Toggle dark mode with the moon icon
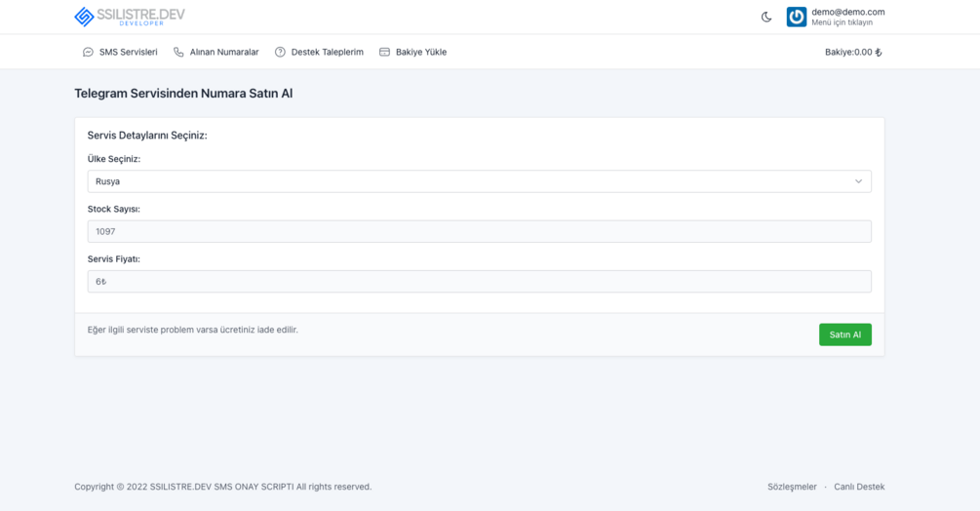Viewport: 980px width, 511px height. tap(766, 17)
